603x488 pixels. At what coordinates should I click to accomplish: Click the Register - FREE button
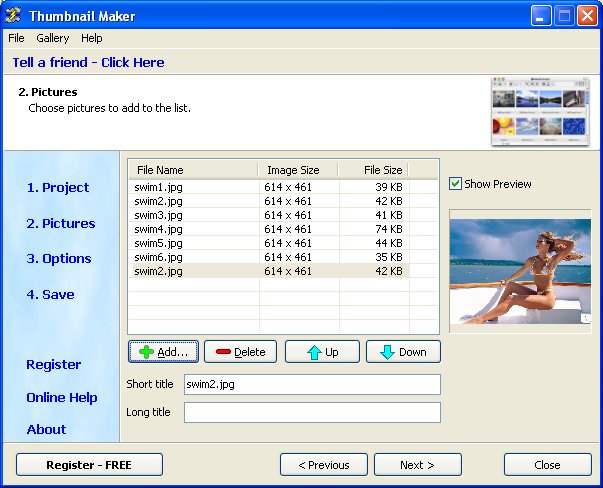click(89, 465)
